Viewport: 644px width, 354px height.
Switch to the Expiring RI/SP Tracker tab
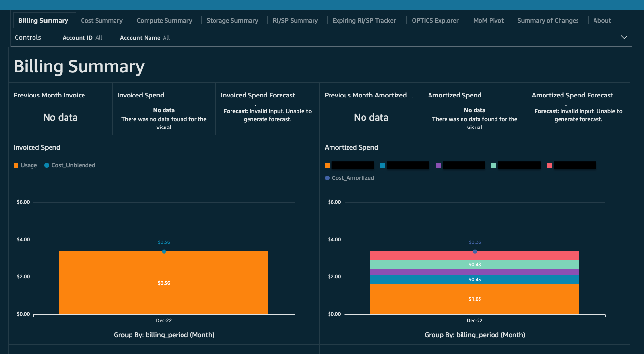[x=365, y=20]
